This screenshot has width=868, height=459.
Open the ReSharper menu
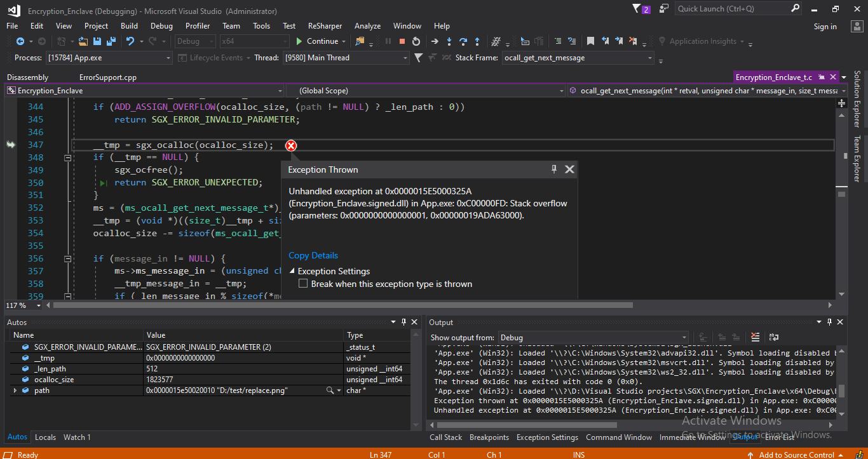325,25
